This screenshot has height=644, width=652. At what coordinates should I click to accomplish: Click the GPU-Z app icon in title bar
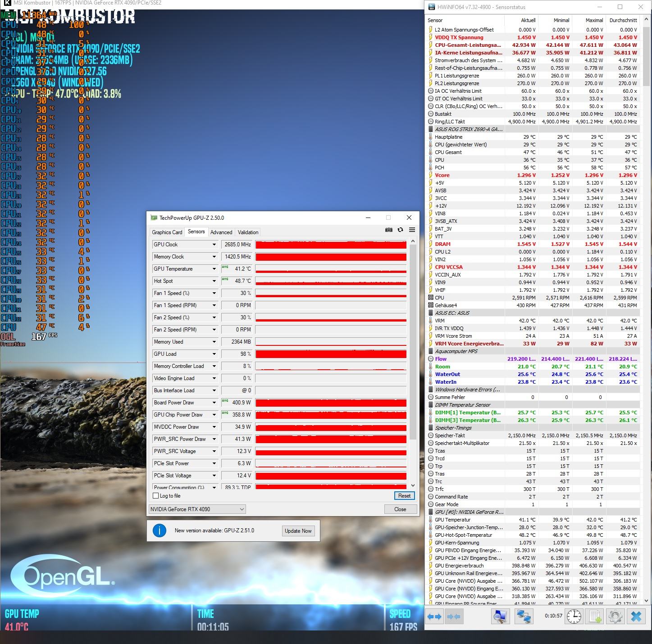pyautogui.click(x=154, y=218)
